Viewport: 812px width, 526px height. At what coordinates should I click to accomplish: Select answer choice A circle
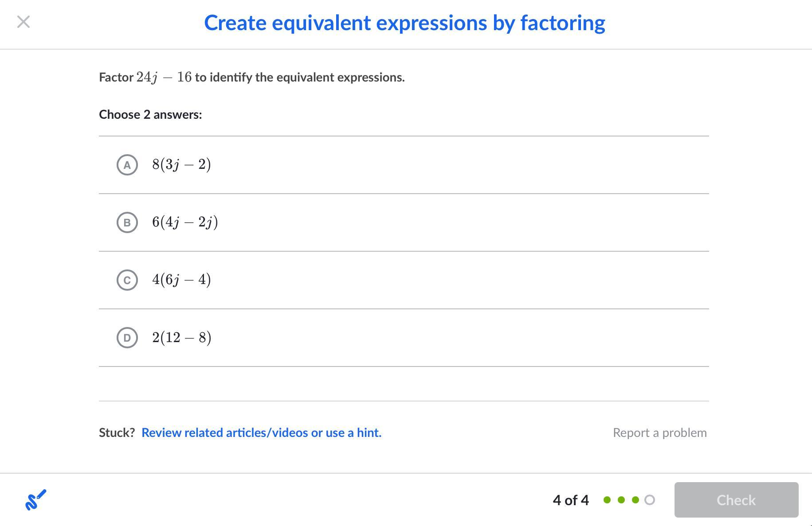pos(127,165)
